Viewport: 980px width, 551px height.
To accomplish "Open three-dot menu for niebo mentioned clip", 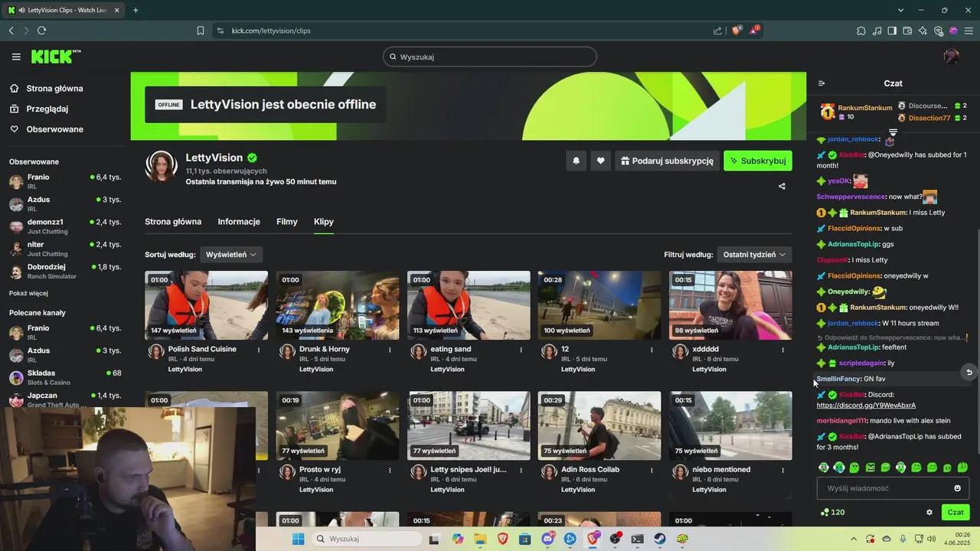I will [x=782, y=471].
